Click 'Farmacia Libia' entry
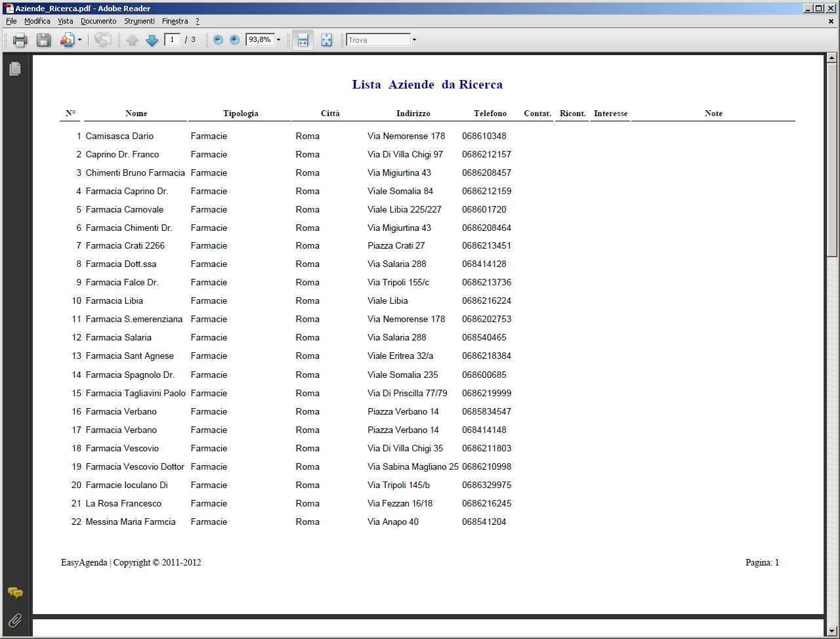 click(114, 301)
